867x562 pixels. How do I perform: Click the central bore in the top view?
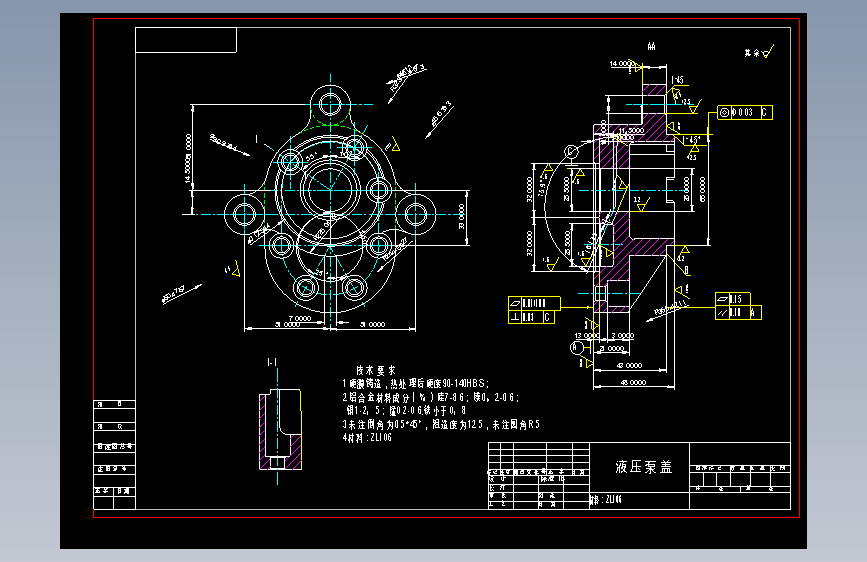330,190
